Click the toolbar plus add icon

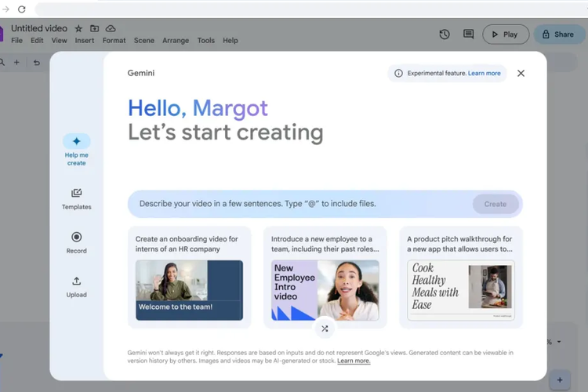(16, 62)
